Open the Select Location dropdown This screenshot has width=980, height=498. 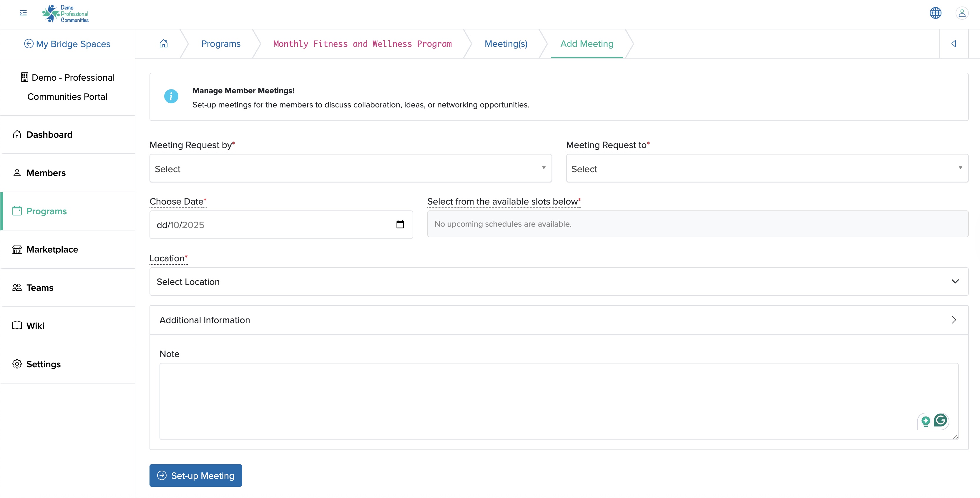click(x=559, y=282)
